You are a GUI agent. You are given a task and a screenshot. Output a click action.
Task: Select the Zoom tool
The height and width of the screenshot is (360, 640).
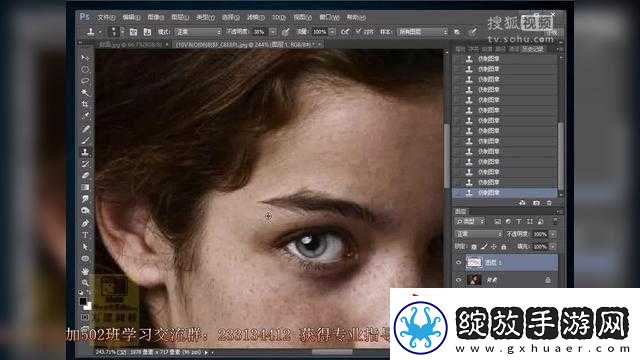tap(85, 282)
